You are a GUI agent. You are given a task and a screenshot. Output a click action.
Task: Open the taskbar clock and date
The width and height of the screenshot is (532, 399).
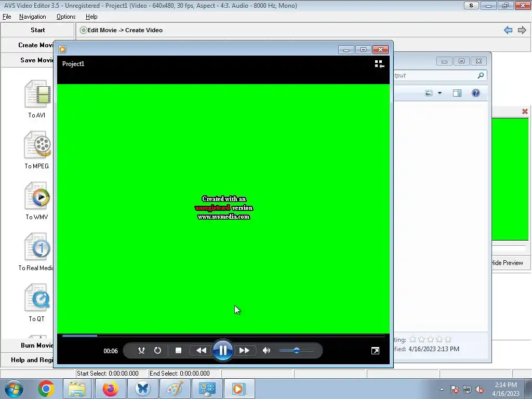(506, 389)
